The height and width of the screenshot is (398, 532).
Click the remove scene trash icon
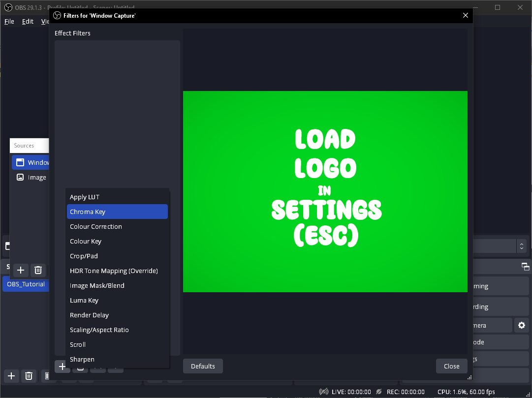tap(29, 376)
